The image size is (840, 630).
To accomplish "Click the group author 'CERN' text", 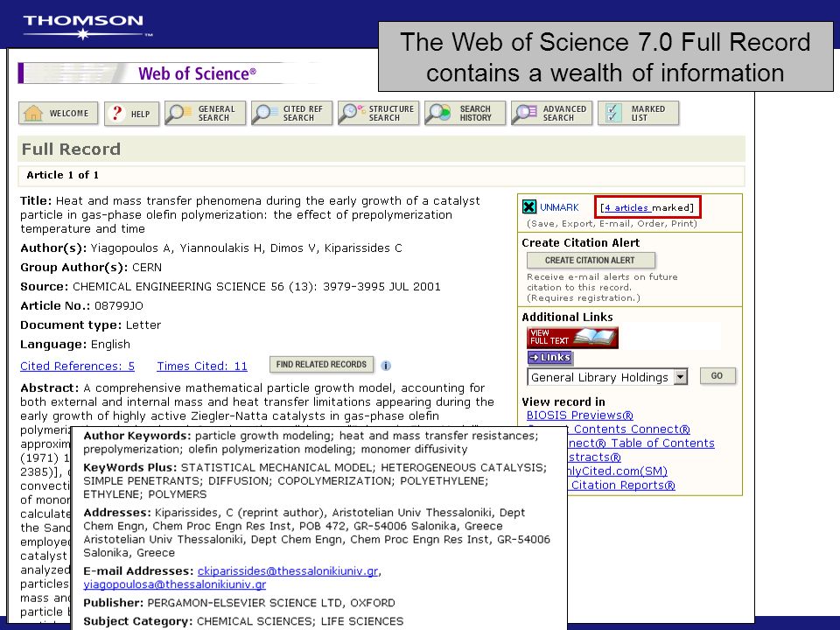I will tap(147, 268).
